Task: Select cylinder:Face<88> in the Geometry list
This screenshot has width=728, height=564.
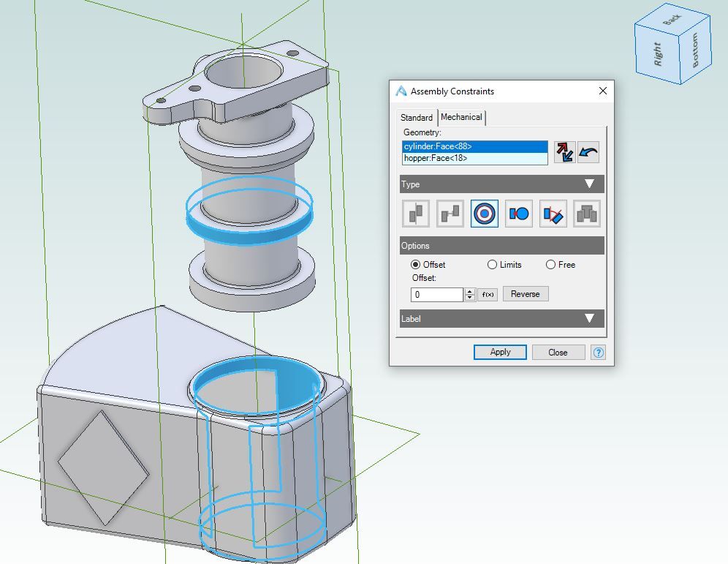Action: pos(475,146)
